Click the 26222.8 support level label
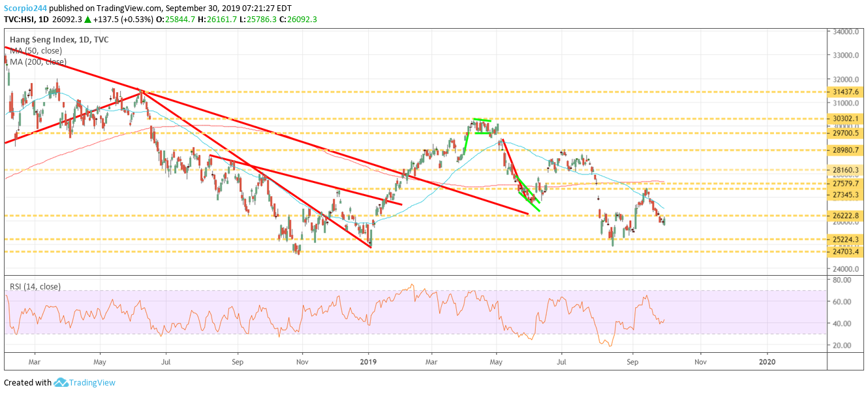This screenshot has width=868, height=394. tap(845, 216)
